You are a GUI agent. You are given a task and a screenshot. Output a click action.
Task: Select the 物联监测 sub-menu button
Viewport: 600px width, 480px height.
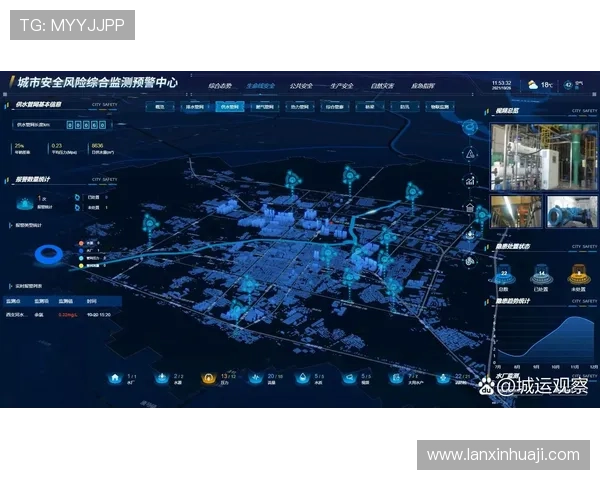pyautogui.click(x=440, y=107)
